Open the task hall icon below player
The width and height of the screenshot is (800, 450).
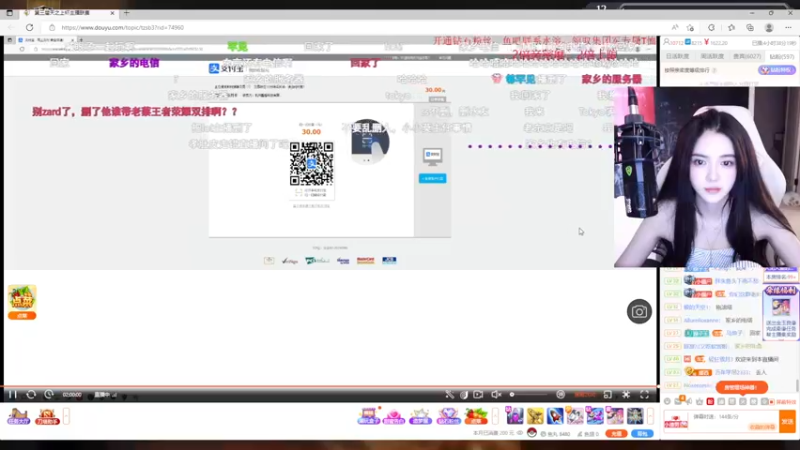pyautogui.click(x=18, y=416)
